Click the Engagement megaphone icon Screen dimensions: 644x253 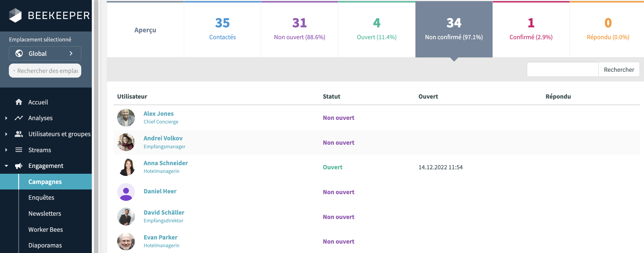19,166
